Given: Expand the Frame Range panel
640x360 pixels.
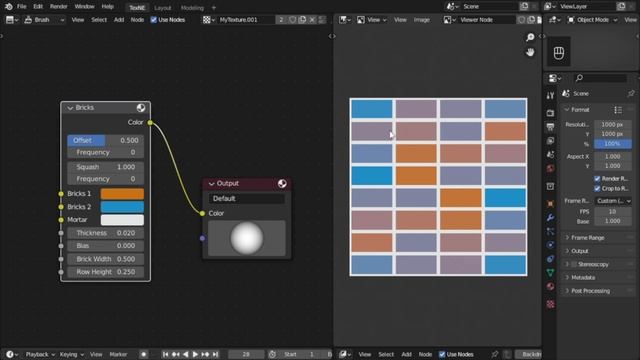Looking at the screenshot, I should coord(567,238).
